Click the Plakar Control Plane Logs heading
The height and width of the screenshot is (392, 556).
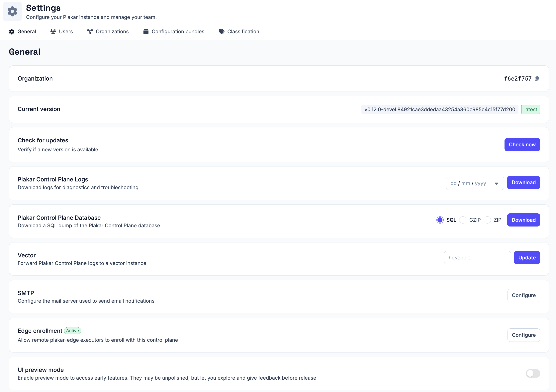[x=53, y=179]
